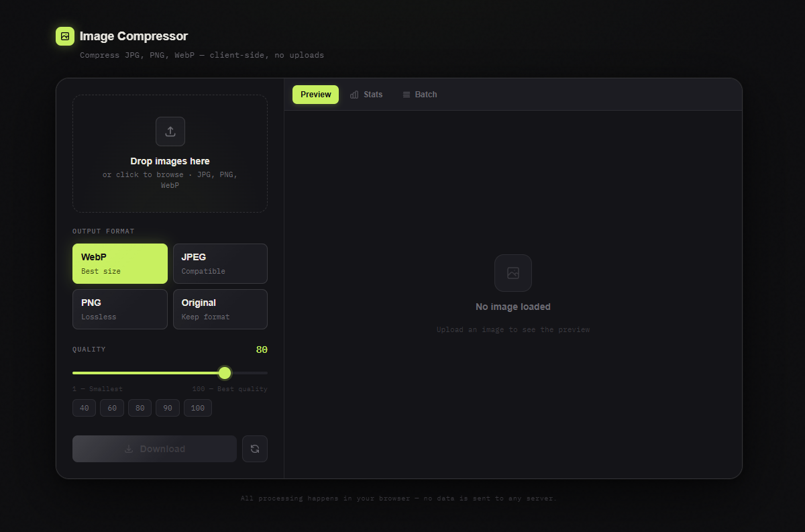
Task: Click the QUALITY section label
Action: click(89, 350)
